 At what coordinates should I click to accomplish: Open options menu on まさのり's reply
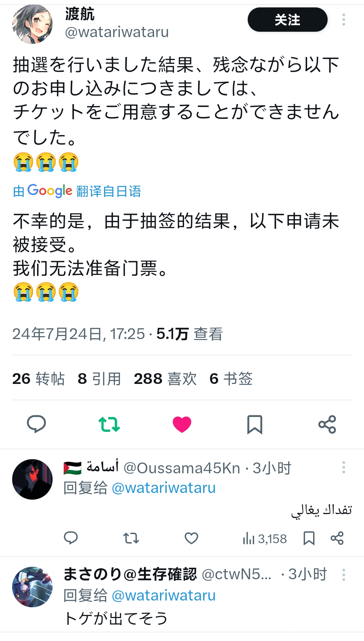tap(344, 575)
